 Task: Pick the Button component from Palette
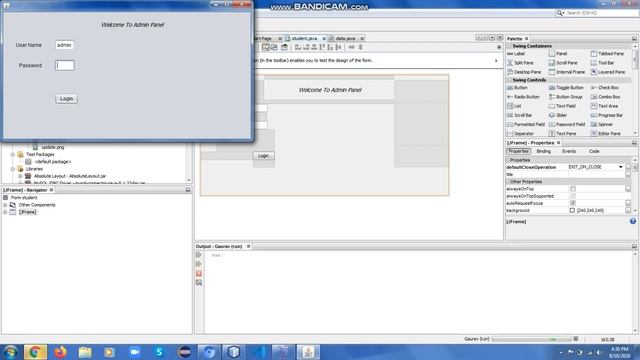coord(517,88)
